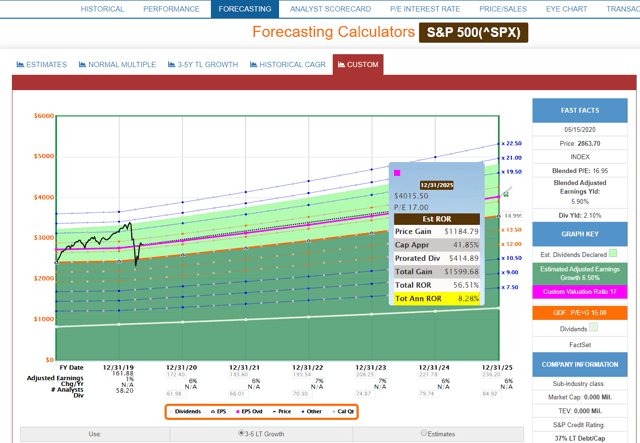Edit the 12/31/25 dividend field 84.92

(x=491, y=394)
